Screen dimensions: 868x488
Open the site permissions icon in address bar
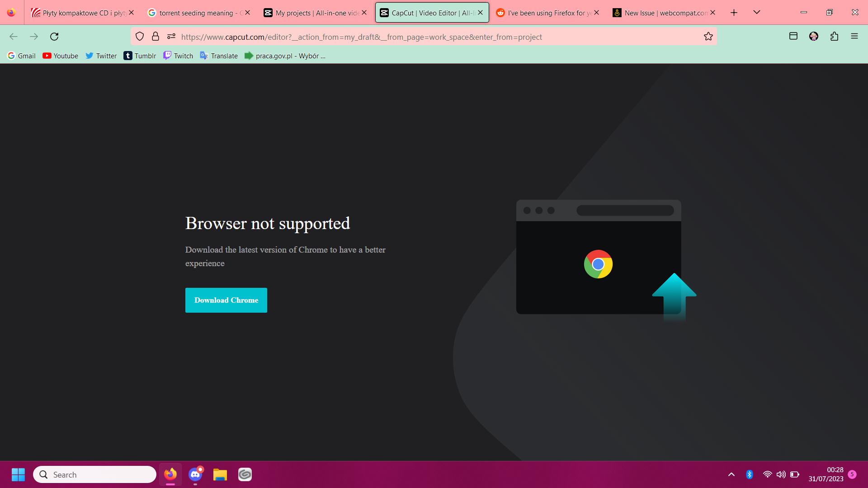click(171, 37)
